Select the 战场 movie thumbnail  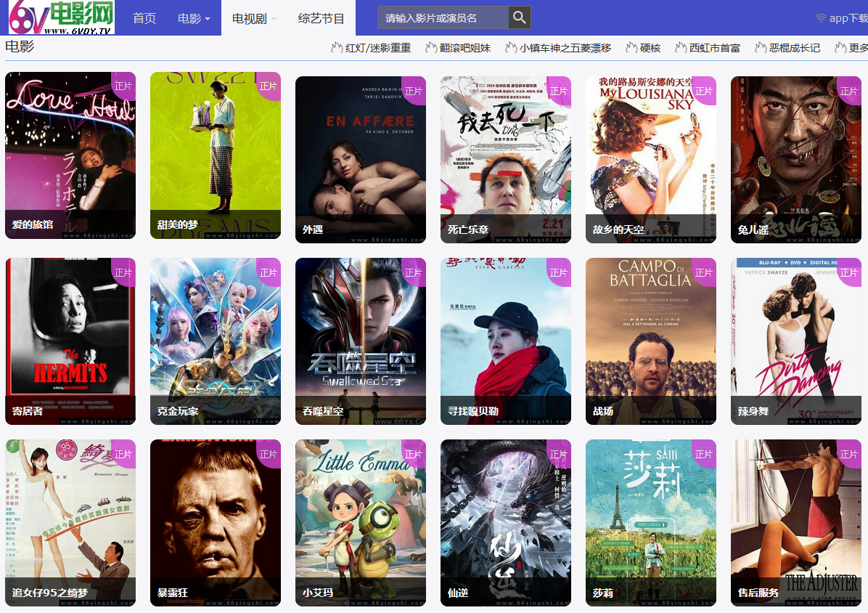tap(651, 341)
